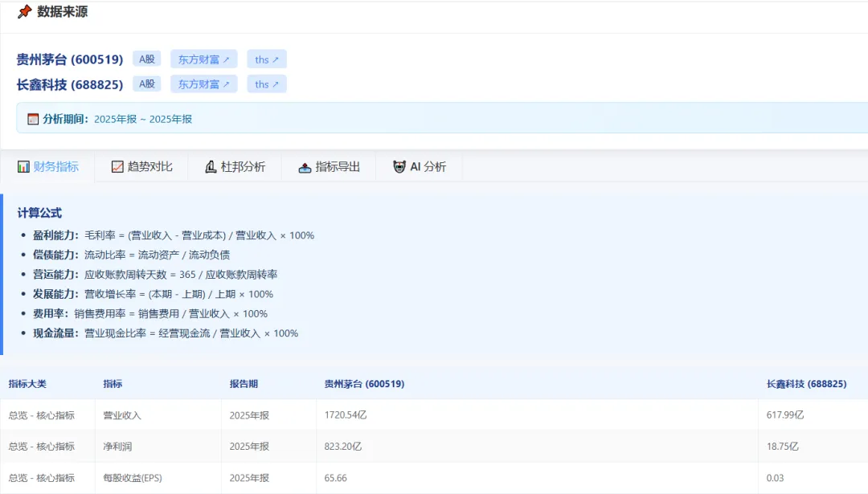
Task: Click 总览 - 核心指标 in the 营业收入 row
Action: [42, 415]
